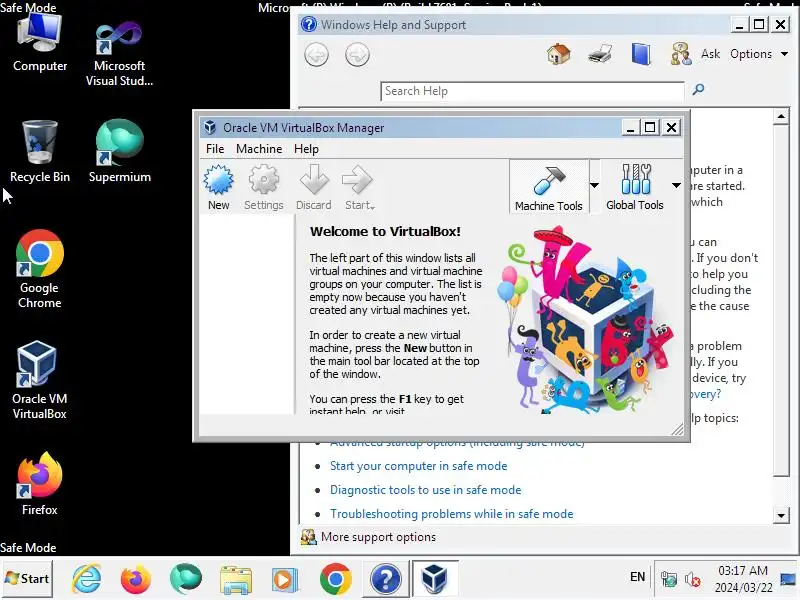This screenshot has height=600, width=800.
Task: Open the Help menu in VirtualBox Manager
Action: [306, 149]
